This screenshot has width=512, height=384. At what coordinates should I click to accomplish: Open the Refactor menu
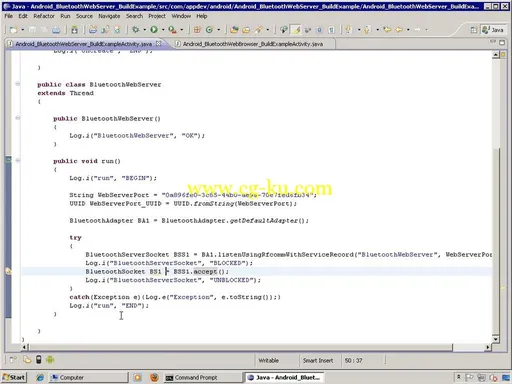(44, 16)
